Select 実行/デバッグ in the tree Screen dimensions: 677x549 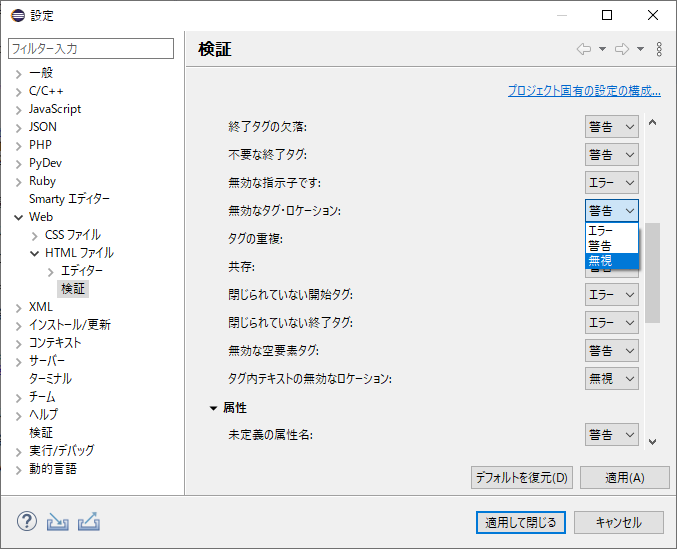tap(61, 451)
